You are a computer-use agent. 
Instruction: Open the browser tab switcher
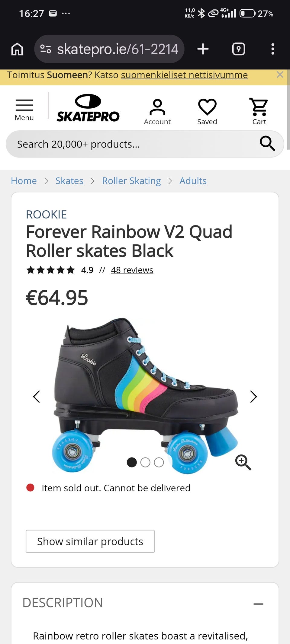click(x=238, y=49)
